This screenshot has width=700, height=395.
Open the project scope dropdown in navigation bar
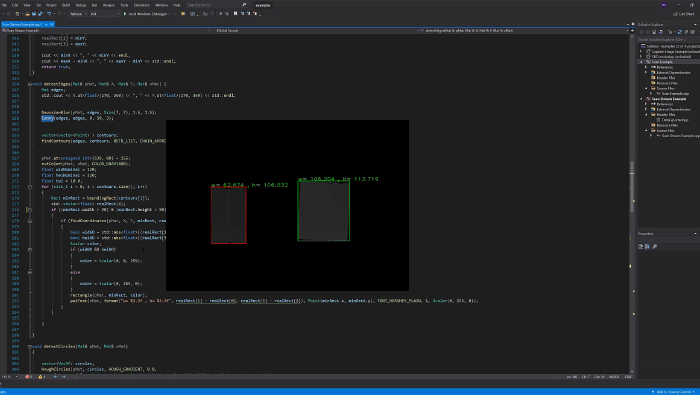(106, 31)
